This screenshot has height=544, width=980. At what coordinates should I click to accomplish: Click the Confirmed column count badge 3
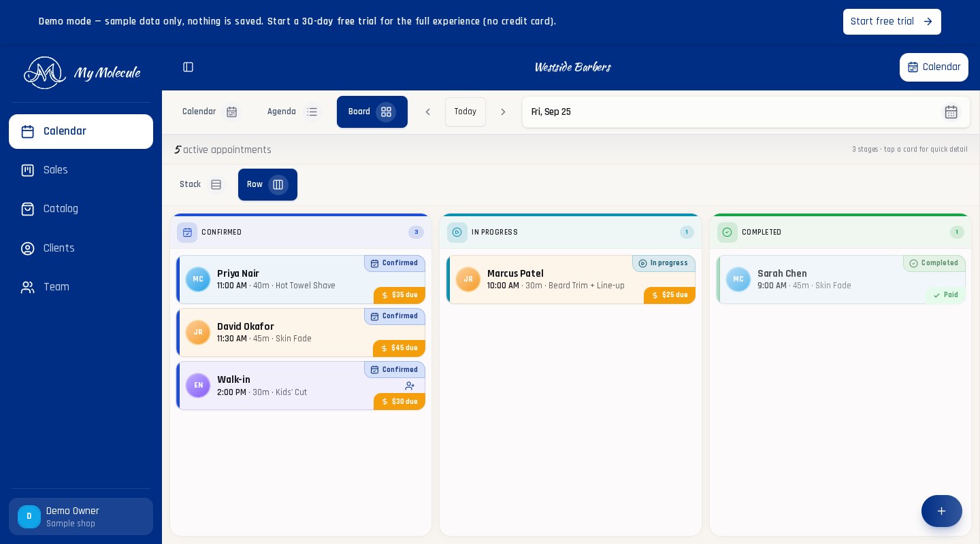click(x=416, y=233)
